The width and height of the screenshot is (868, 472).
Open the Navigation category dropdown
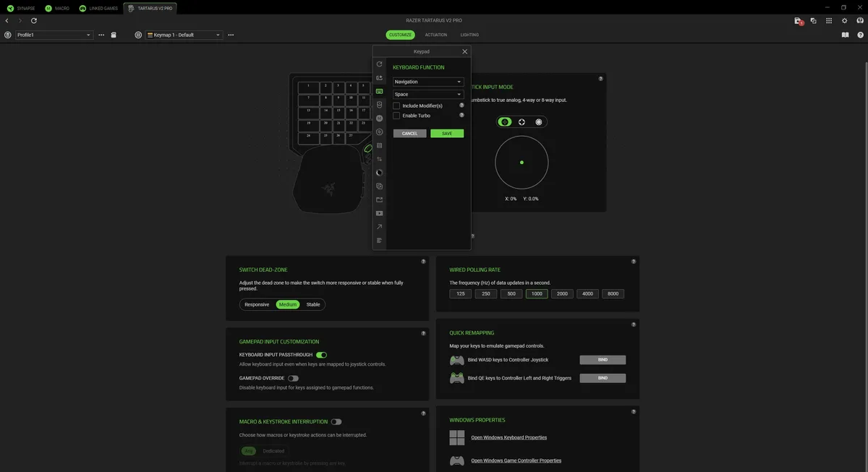[428, 82]
